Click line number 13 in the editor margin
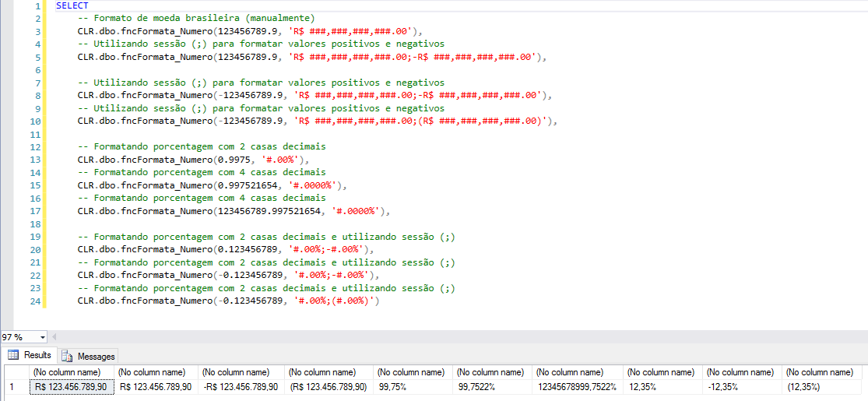 coord(36,160)
